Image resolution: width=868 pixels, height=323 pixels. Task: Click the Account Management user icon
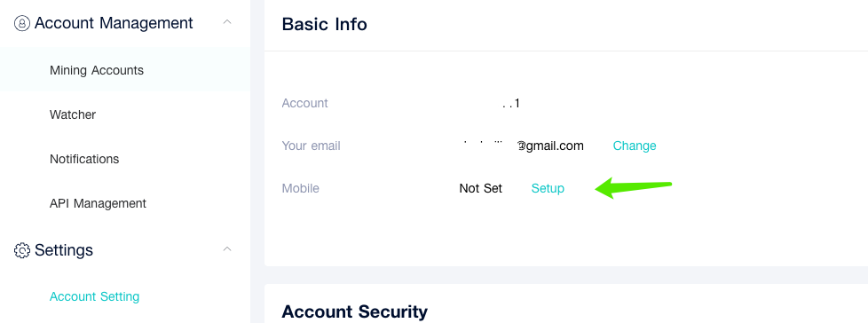click(21, 23)
